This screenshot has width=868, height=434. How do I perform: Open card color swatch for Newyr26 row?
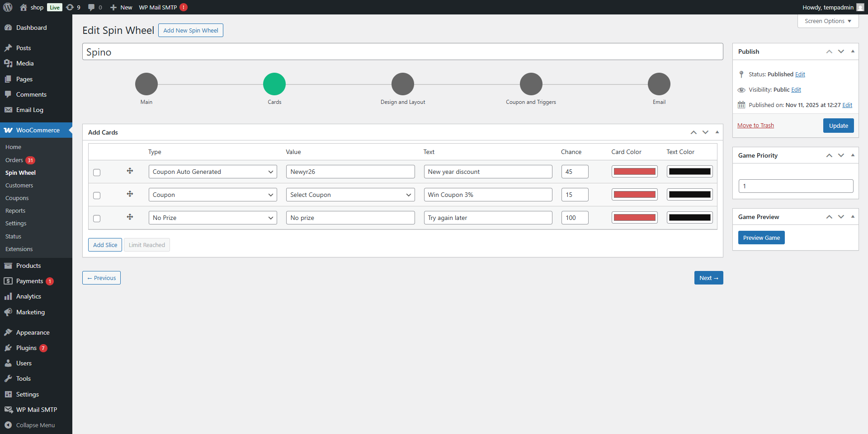pyautogui.click(x=634, y=172)
